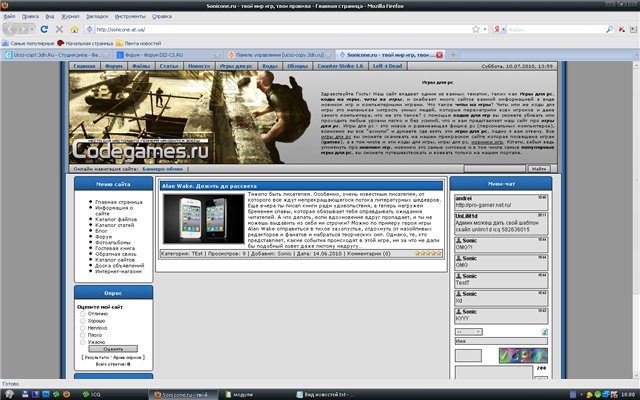Image resolution: width=640 pixels, height=400 pixels.
Task: Open the 'Каталог файлов' sidebar link
Action: coord(116,219)
